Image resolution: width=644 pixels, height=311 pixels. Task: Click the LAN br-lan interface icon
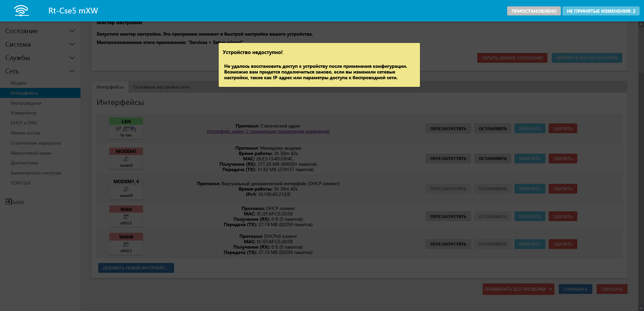[126, 129]
